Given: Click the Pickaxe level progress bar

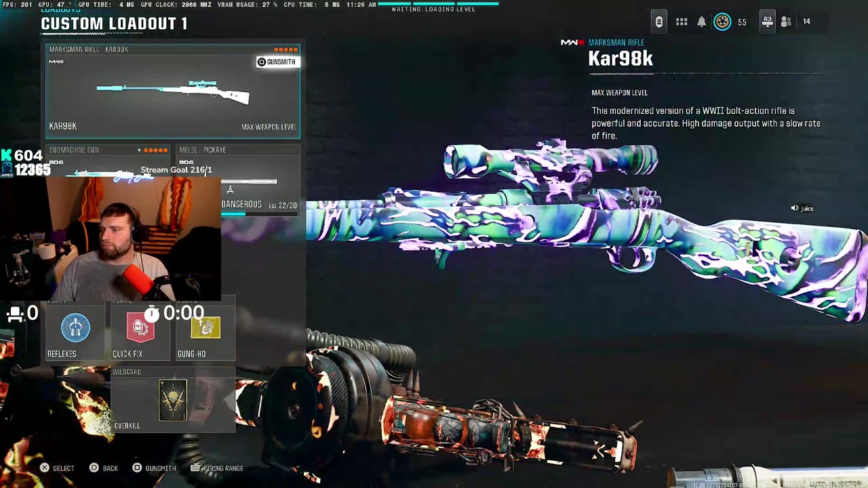Looking at the screenshot, I should pos(260,214).
